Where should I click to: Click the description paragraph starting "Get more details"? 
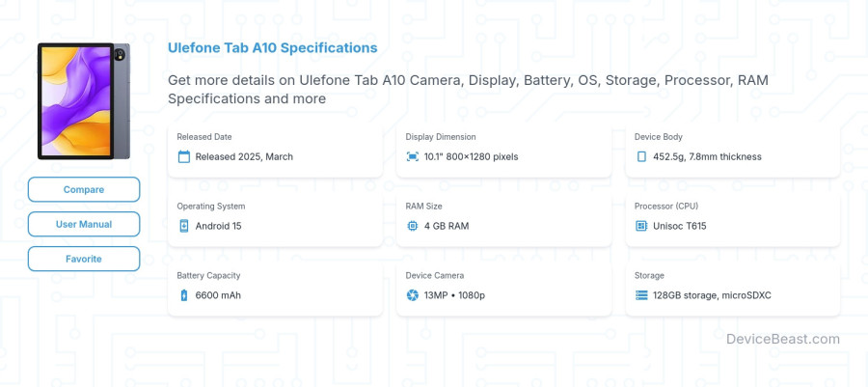(x=468, y=89)
